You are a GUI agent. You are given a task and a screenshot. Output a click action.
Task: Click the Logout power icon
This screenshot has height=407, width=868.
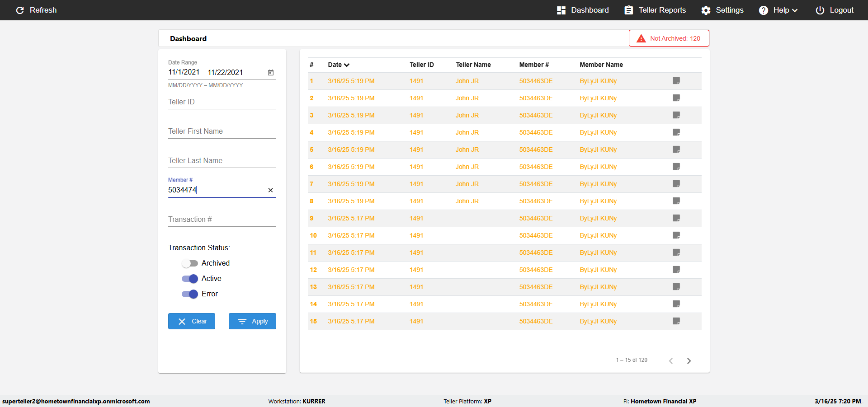pos(820,10)
